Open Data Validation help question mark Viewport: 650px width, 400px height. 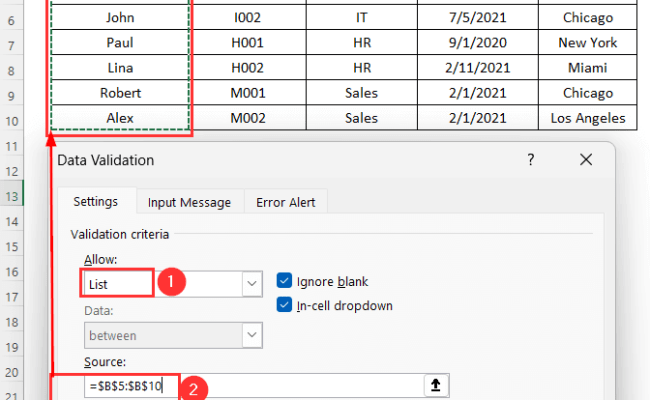click(531, 160)
